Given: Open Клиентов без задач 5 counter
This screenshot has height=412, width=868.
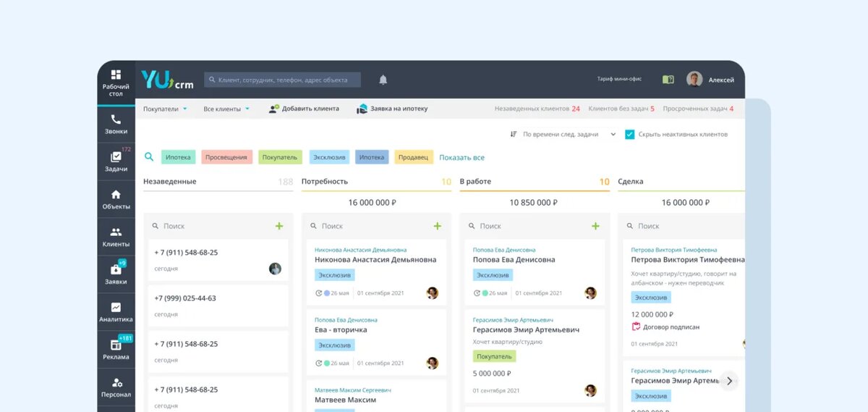Looking at the screenshot, I should pos(621,109).
